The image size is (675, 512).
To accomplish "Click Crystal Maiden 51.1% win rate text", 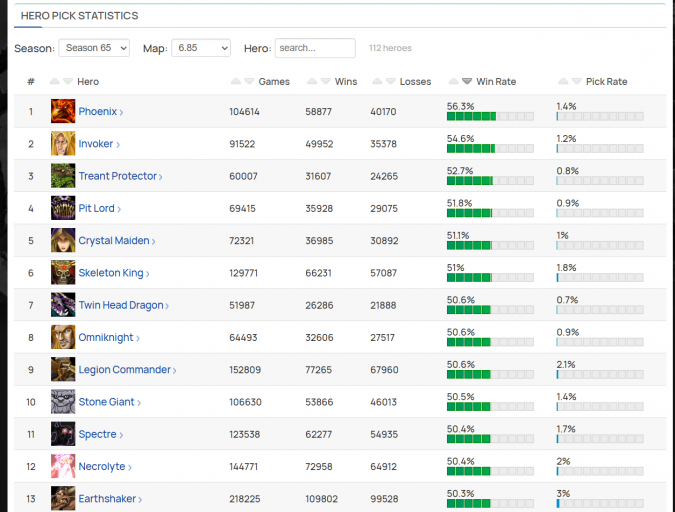I will (x=458, y=236).
